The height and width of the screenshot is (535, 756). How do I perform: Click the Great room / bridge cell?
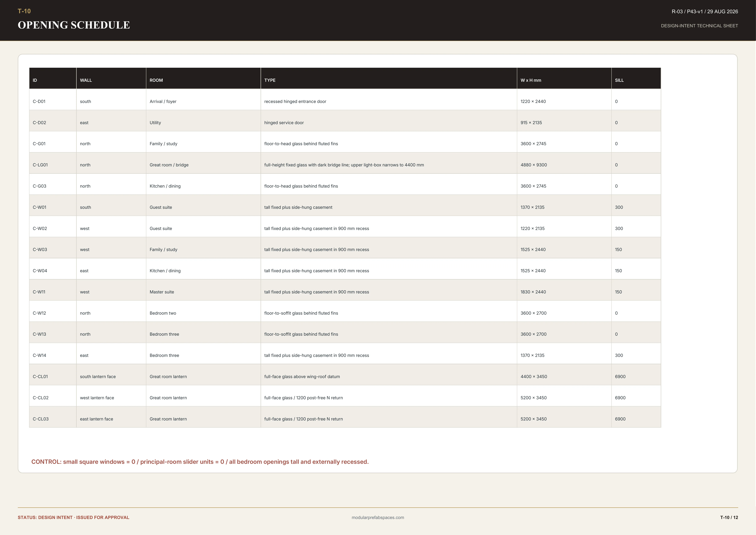pyautogui.click(x=203, y=163)
